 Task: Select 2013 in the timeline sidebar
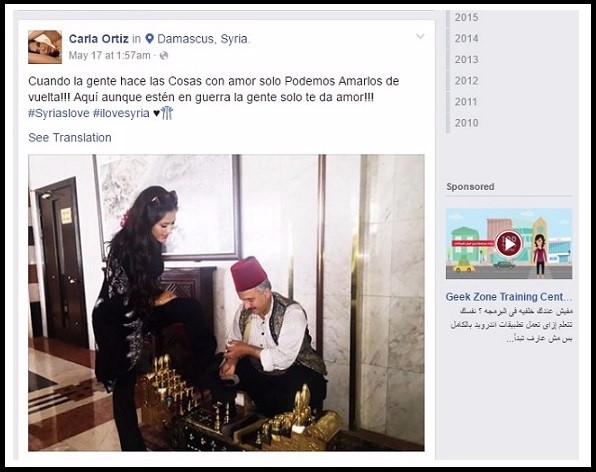click(x=466, y=60)
